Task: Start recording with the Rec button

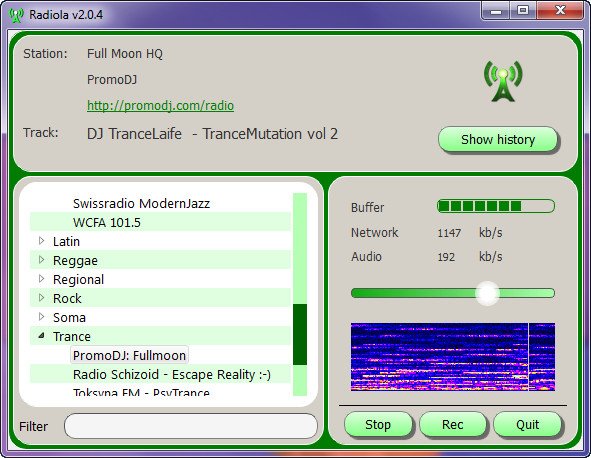Action: [x=452, y=424]
